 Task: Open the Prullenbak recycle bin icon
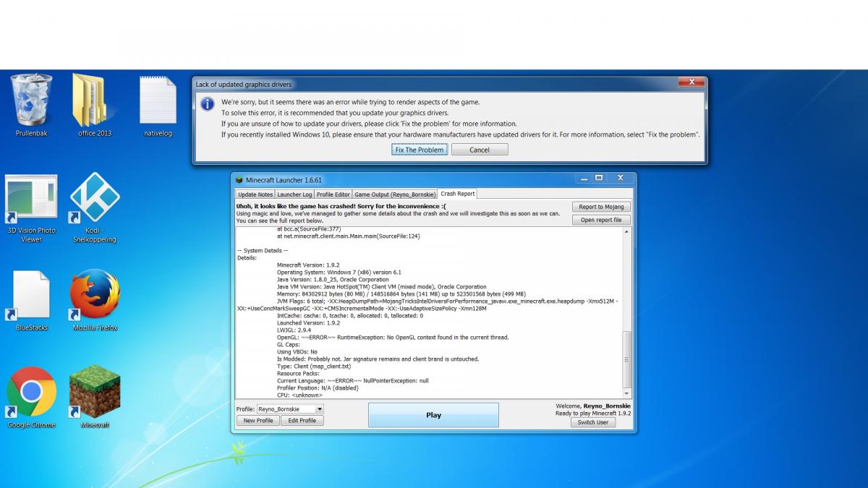coord(31,100)
